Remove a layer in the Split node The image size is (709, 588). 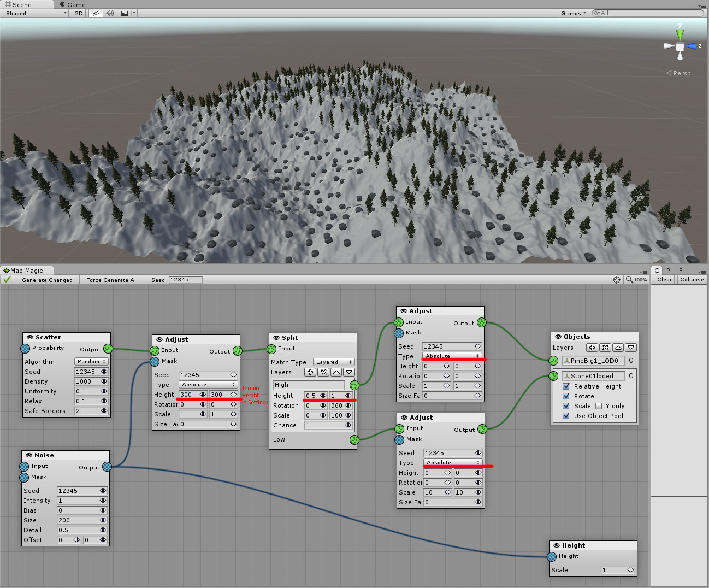(x=323, y=372)
